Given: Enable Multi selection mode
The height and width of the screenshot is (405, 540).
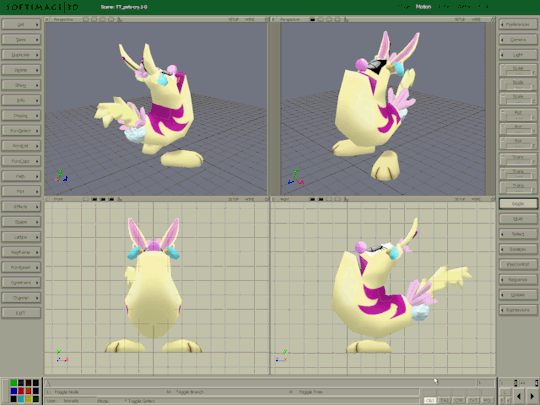Looking at the screenshot, I should 518,219.
